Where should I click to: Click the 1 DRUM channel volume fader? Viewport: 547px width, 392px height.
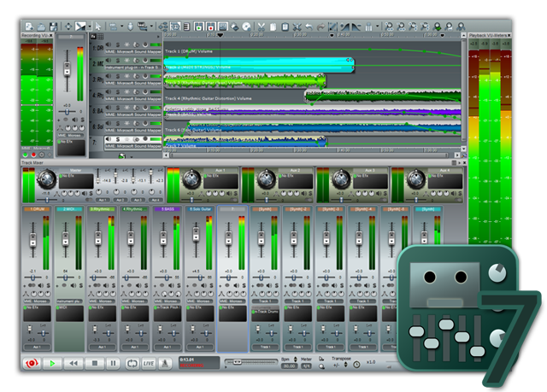pyautogui.click(x=32, y=240)
